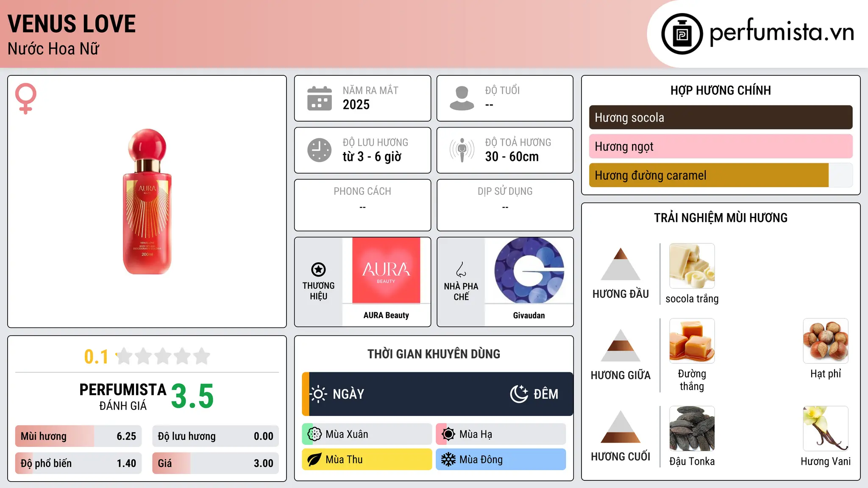
Task: Open the Đường thắng caramel note image
Action: coord(692,341)
